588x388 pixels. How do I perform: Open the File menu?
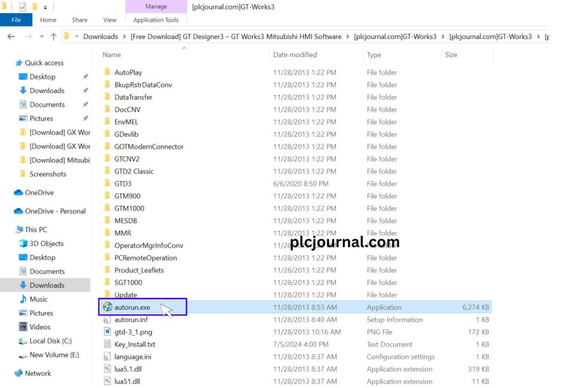coord(16,20)
